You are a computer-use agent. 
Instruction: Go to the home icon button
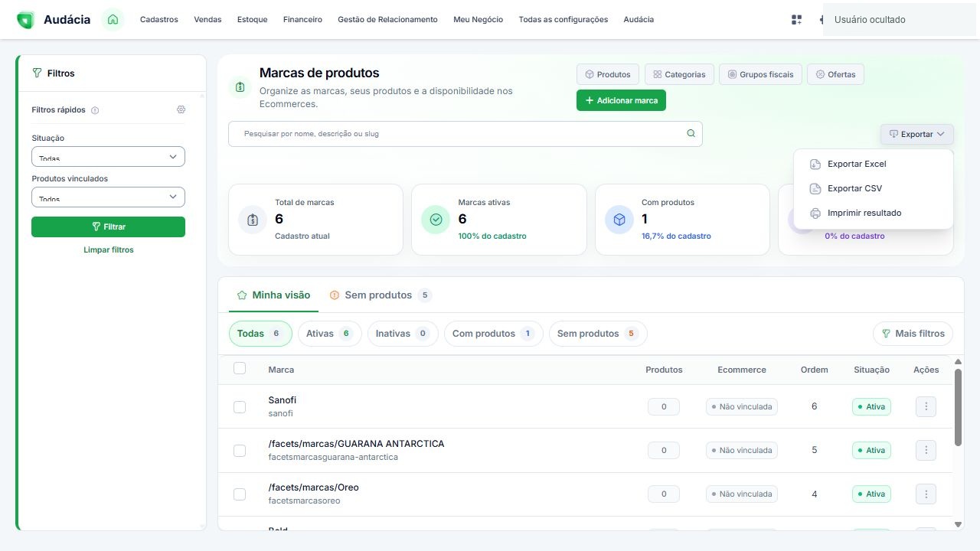[x=113, y=20]
